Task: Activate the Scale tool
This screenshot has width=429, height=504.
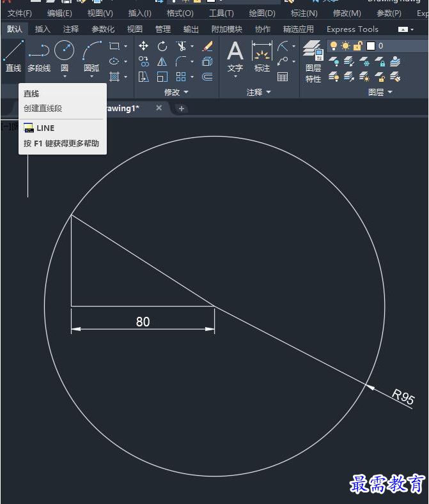Action: click(162, 77)
